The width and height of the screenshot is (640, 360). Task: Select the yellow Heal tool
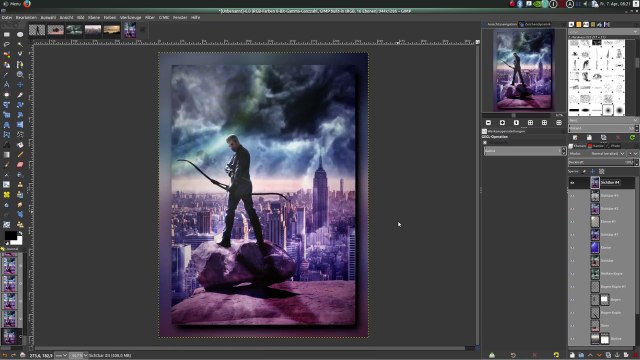pyautogui.click(x=7, y=195)
